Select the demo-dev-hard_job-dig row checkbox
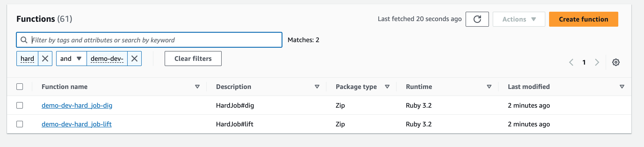 click(x=20, y=105)
